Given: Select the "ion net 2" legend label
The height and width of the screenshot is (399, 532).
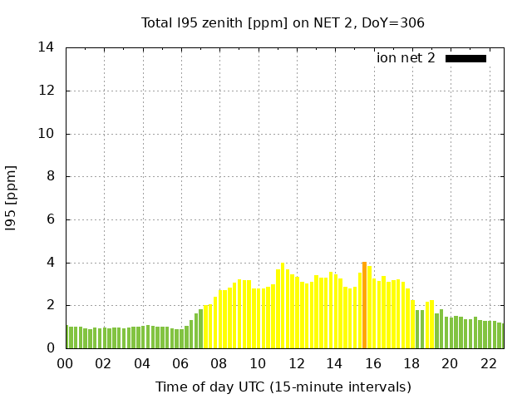Looking at the screenshot, I should (406, 58).
